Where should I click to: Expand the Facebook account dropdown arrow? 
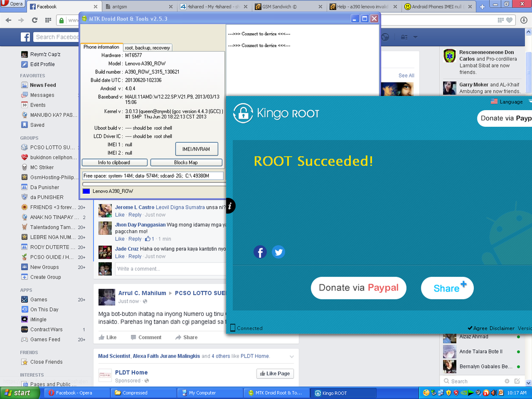tap(415, 37)
